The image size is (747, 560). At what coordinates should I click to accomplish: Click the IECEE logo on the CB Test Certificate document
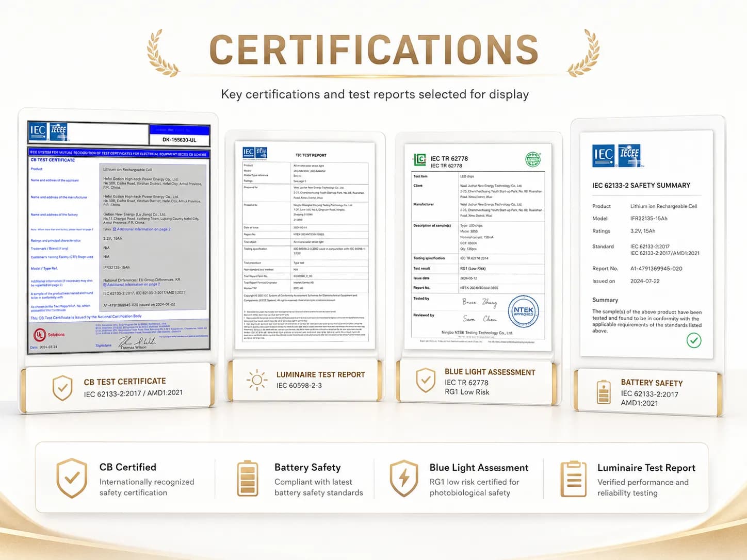[58, 130]
